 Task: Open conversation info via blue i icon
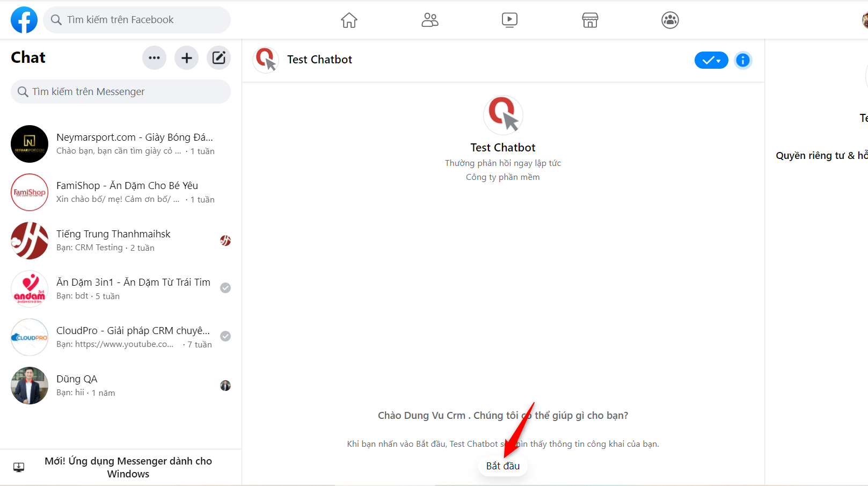tap(743, 60)
